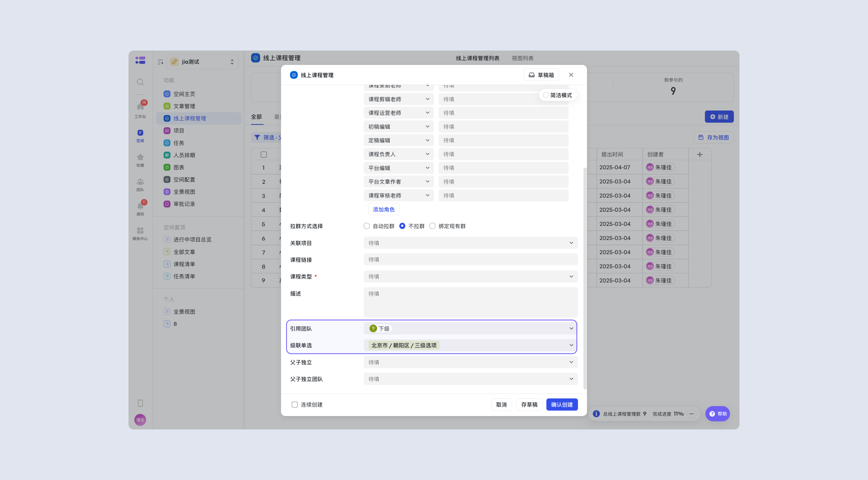Click 确认创建 to confirm creation

tap(562, 404)
